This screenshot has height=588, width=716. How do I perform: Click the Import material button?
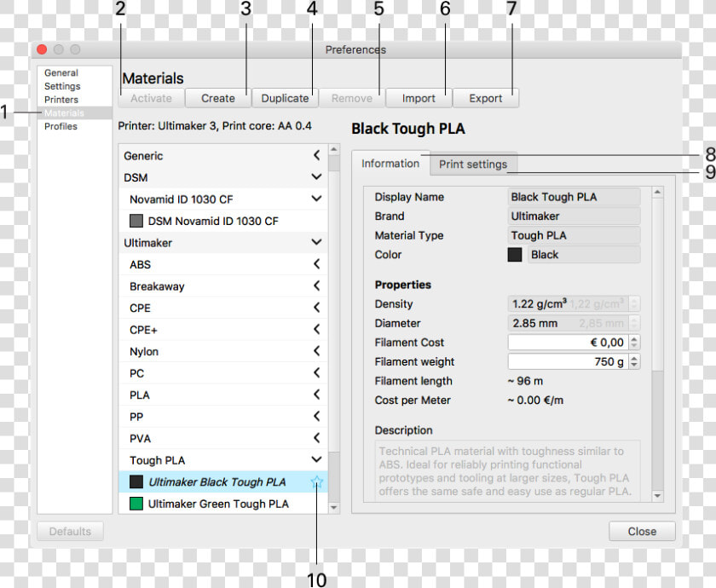click(x=419, y=98)
